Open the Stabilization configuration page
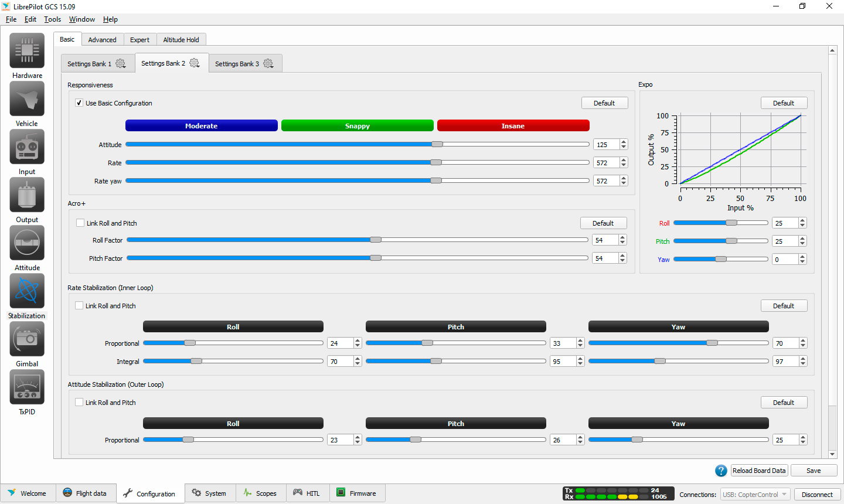The image size is (844, 504). point(27,296)
